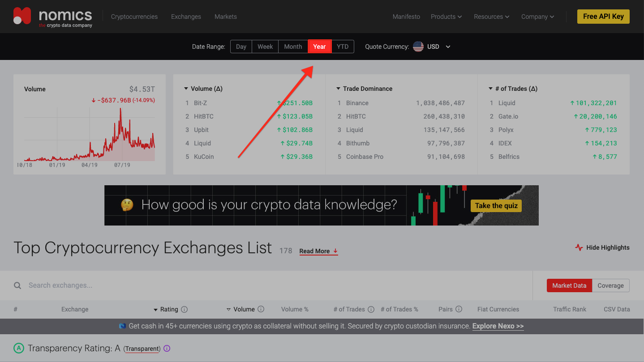Click IDEX in # of Trades list

click(x=505, y=143)
